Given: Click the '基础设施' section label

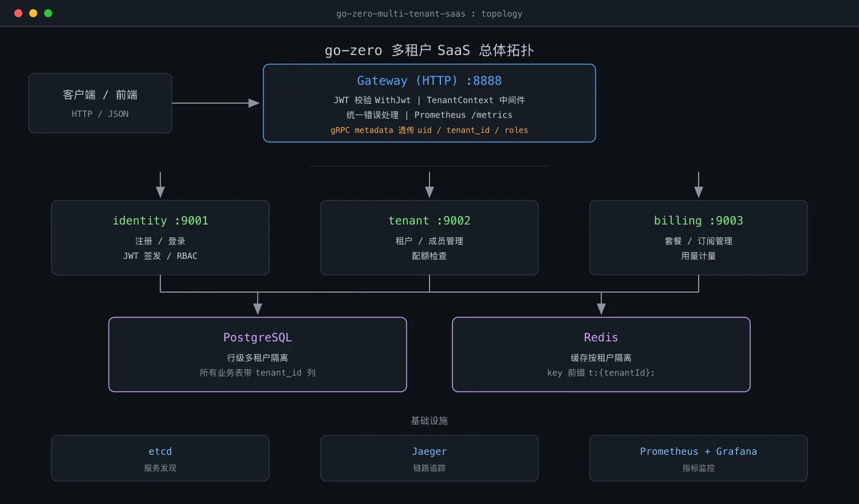Looking at the screenshot, I should coord(429,421).
